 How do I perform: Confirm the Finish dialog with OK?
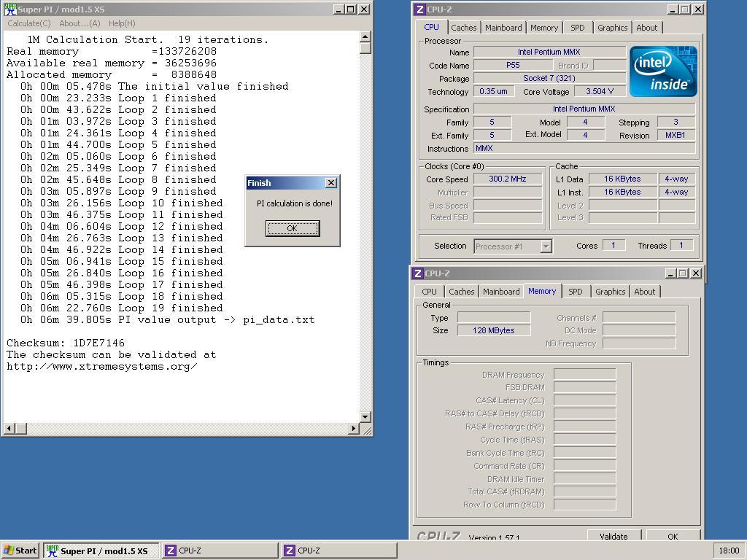(293, 228)
